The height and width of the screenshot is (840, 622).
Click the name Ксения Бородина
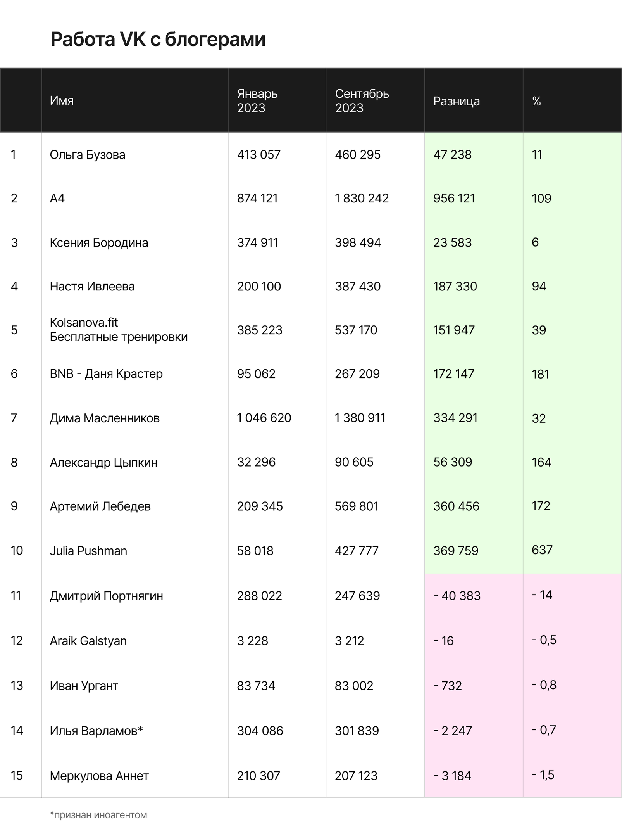click(x=99, y=243)
